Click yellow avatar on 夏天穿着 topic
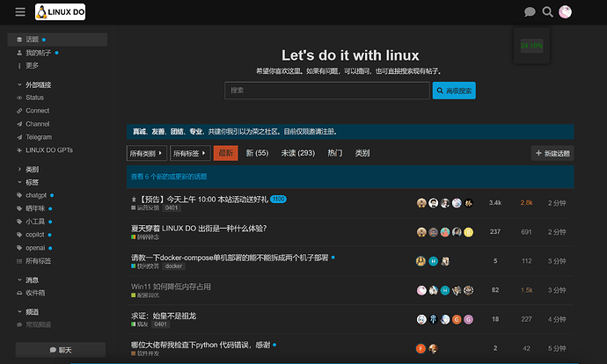This screenshot has width=607, height=364. tap(468, 232)
